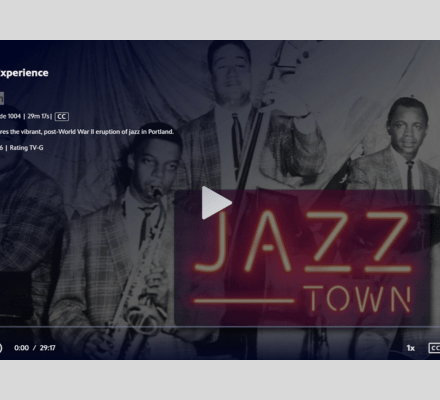This screenshot has height=400, width=440.
Task: Click the gray area above the video player
Action: (220, 20)
